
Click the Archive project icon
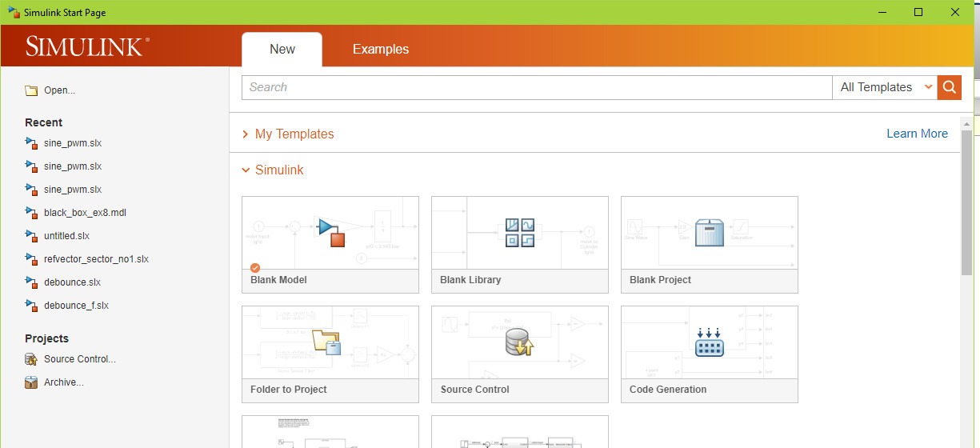point(31,382)
